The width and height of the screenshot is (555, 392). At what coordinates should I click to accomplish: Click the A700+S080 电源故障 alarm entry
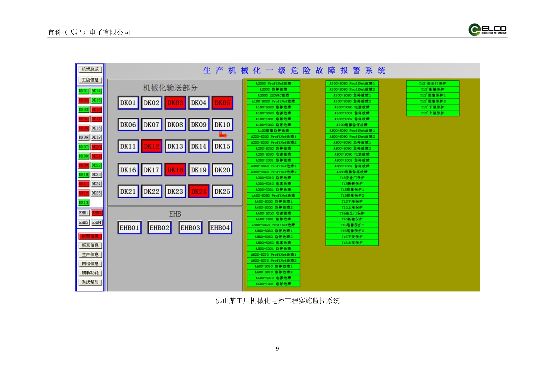(352, 107)
